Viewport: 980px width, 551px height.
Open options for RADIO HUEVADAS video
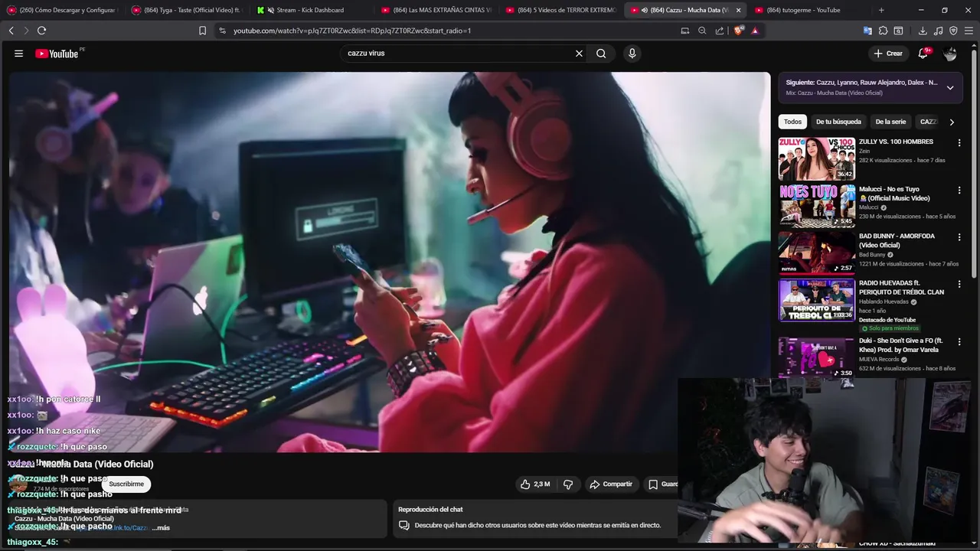(959, 284)
